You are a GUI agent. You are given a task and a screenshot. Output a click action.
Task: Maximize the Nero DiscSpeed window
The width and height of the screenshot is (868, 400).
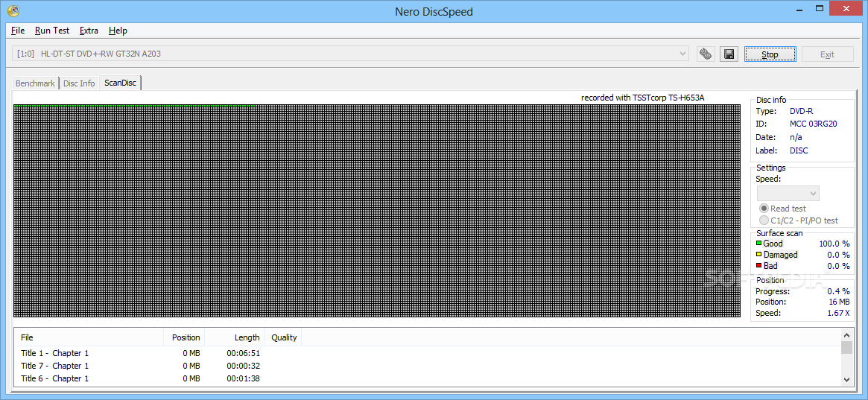(x=820, y=7)
